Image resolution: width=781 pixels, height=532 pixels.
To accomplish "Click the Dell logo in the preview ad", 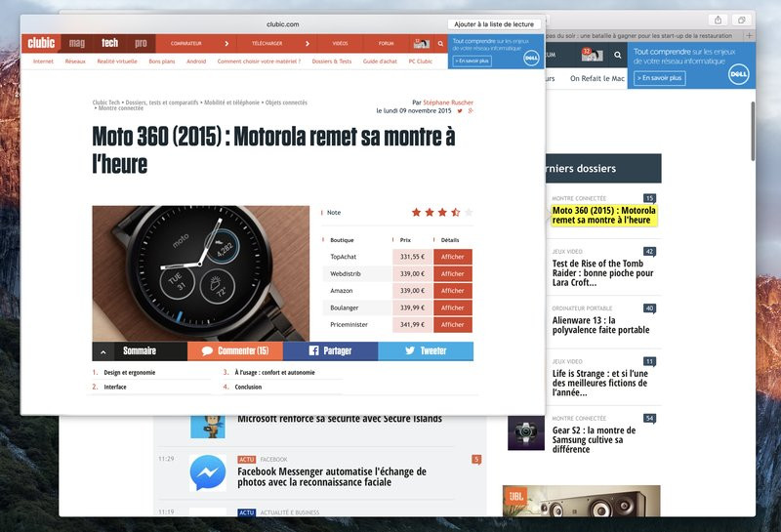I will (x=531, y=58).
